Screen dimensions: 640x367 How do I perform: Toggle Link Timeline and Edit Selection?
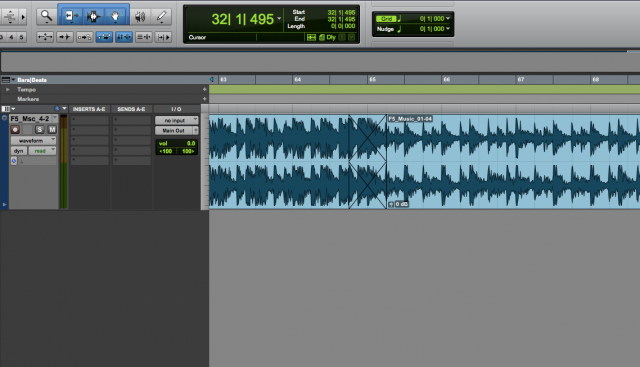(x=124, y=37)
